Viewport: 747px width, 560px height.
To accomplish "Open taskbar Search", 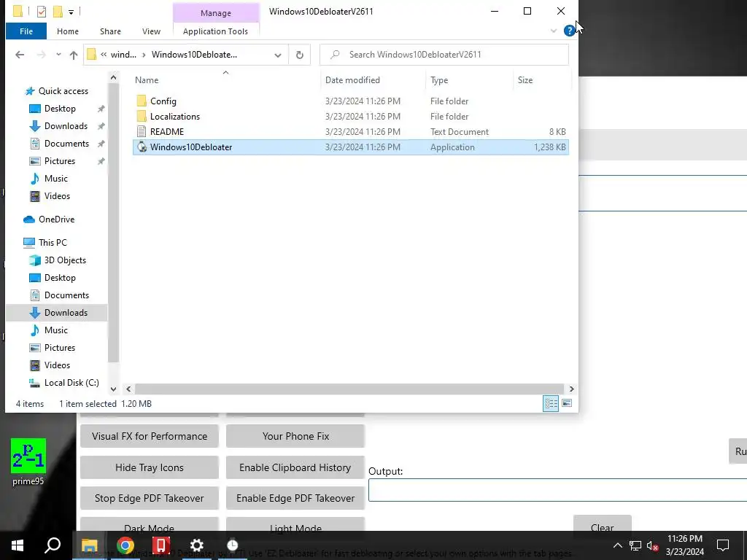I will click(x=53, y=545).
